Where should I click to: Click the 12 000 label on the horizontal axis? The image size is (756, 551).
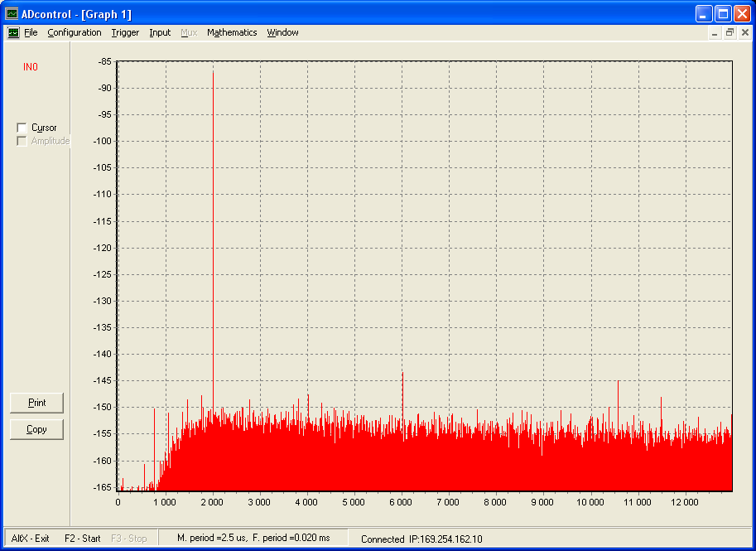pos(685,502)
